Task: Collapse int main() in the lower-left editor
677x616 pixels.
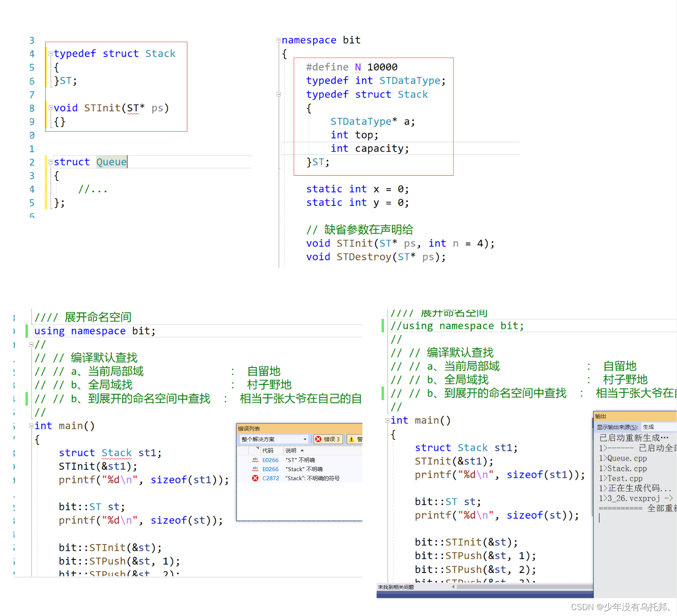Action: coord(31,426)
